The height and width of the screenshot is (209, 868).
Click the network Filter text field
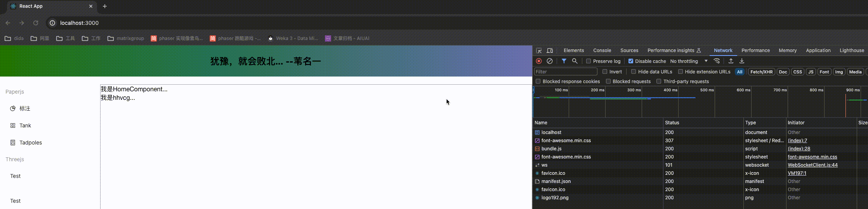(x=566, y=72)
